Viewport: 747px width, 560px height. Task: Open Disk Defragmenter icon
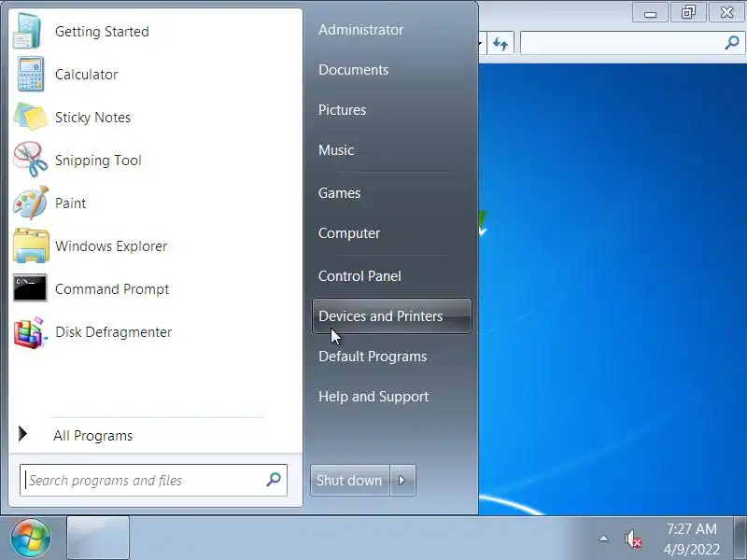pos(31,332)
